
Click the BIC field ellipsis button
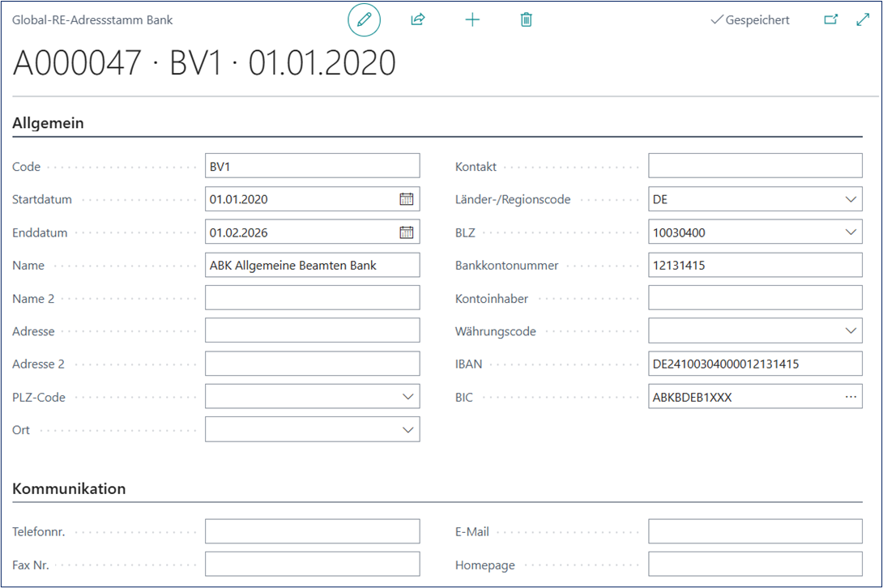pyautogui.click(x=851, y=397)
